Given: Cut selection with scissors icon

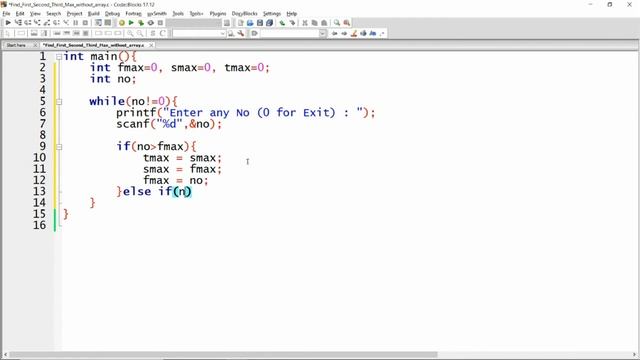Looking at the screenshot, I should click(305, 22).
